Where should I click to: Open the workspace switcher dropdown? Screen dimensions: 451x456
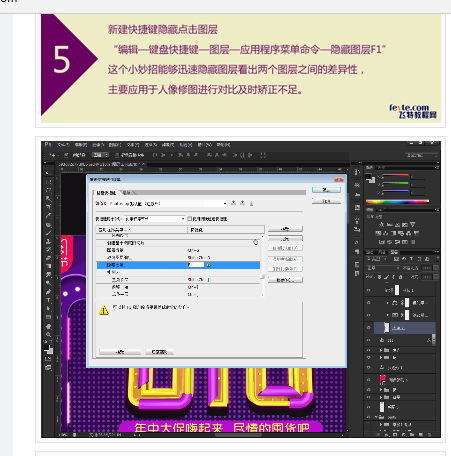tap(421, 155)
